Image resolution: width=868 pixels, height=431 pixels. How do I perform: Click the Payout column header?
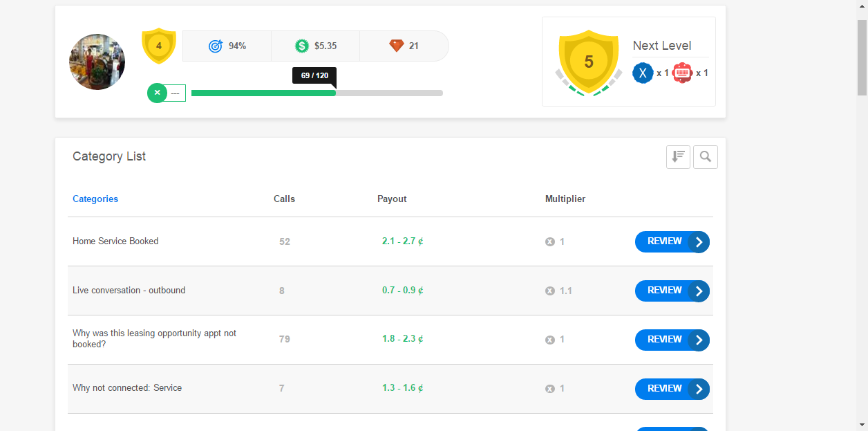tap(392, 199)
